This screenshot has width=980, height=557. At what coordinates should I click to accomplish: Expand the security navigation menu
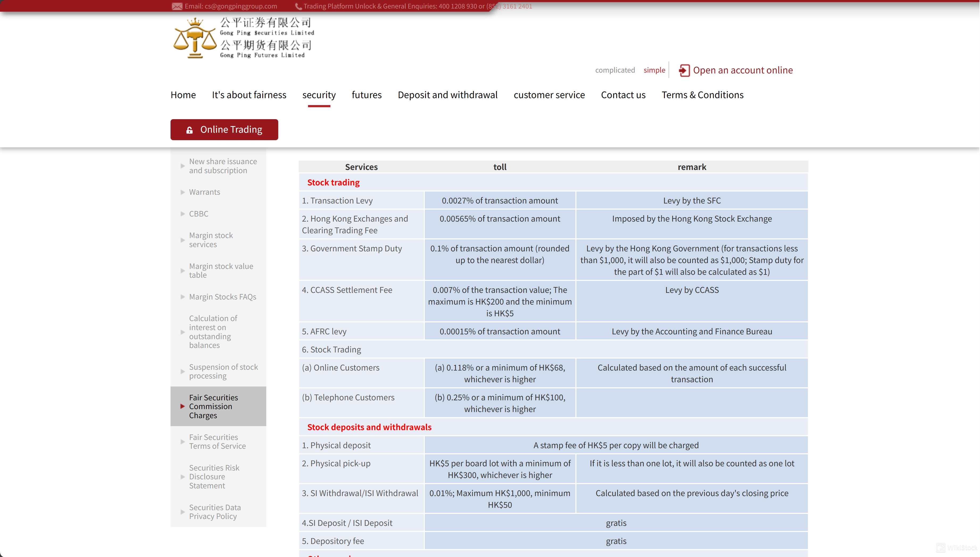pyautogui.click(x=319, y=95)
